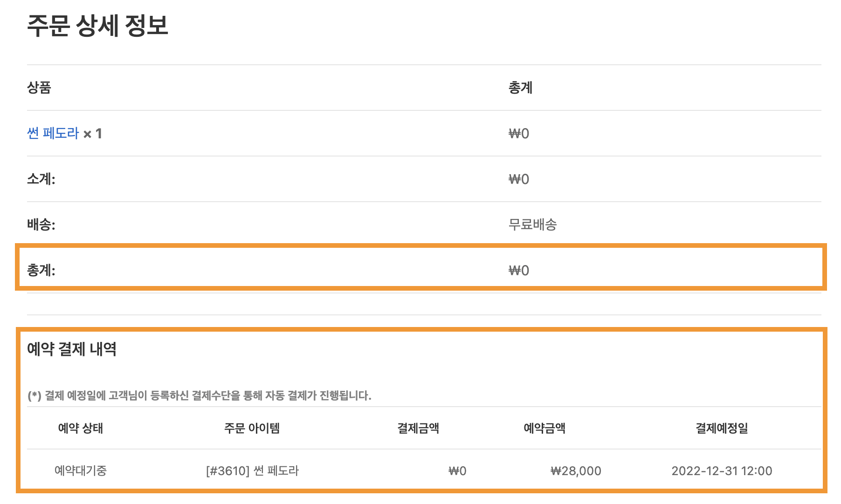Click the [#3610] 썬 페도라 order item
Viewport: 841px width, 504px height.
coord(252,470)
